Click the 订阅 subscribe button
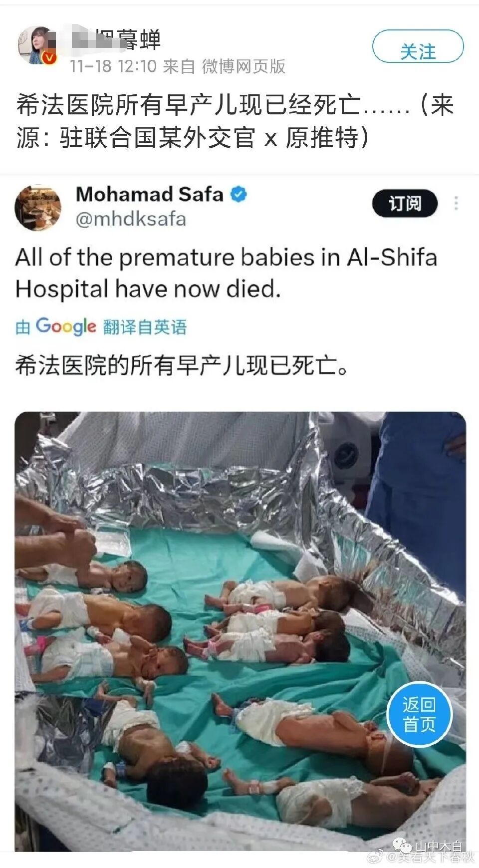479x868 pixels. (405, 204)
